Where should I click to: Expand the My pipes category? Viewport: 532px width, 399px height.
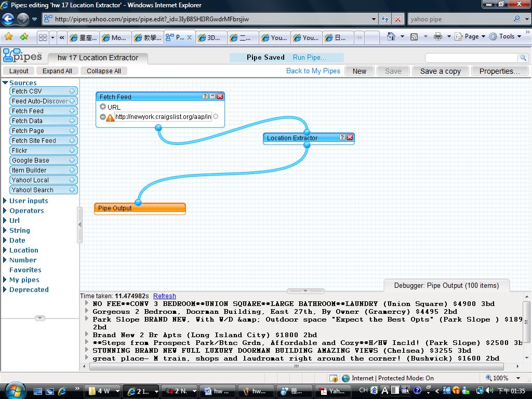click(x=5, y=280)
